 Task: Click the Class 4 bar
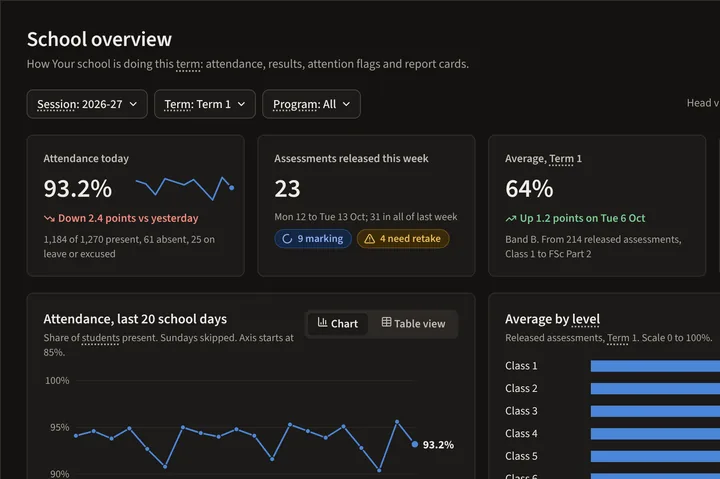click(x=655, y=434)
